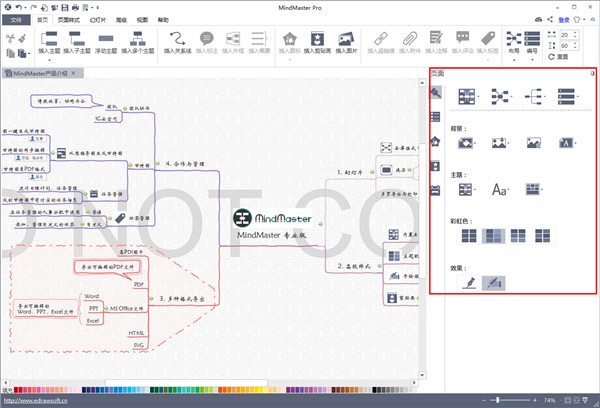The width and height of the screenshot is (600, 408).
Task: Click the 登录 (Login) link
Action: (564, 19)
